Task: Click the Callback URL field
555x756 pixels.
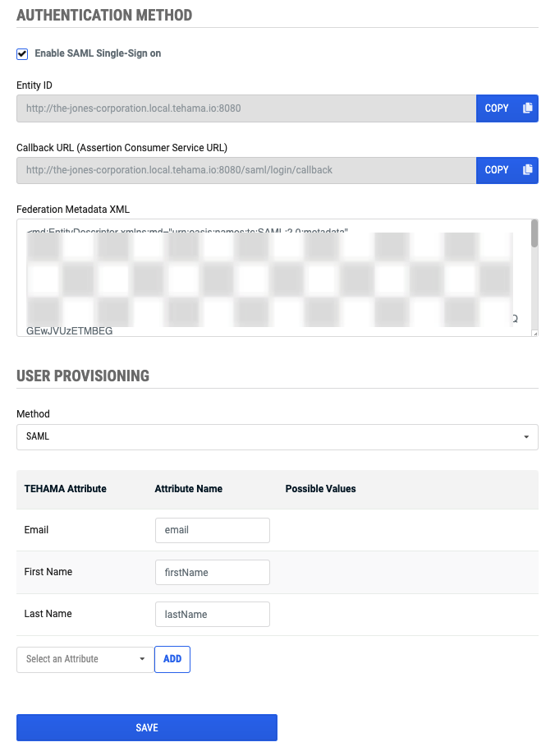Action: coord(246,170)
